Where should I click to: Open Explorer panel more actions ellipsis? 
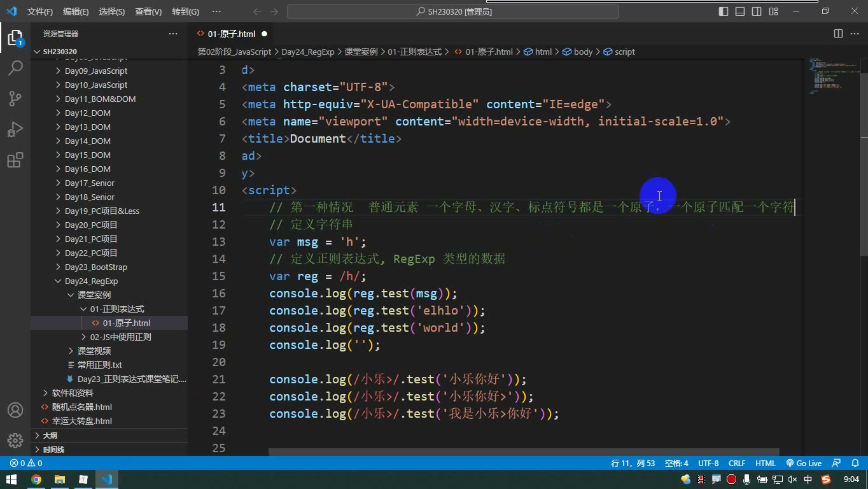click(x=173, y=34)
